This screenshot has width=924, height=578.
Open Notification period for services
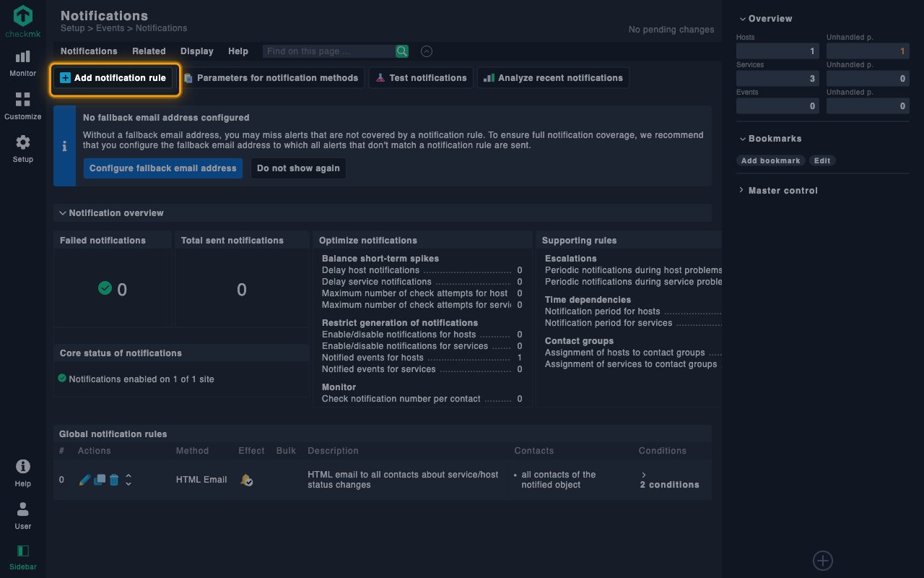point(609,323)
